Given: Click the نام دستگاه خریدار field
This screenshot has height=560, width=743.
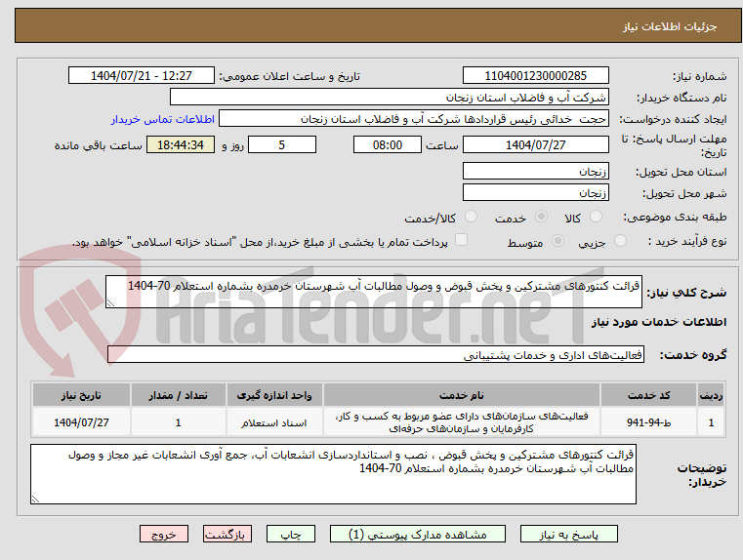Looking at the screenshot, I should coord(389,97).
